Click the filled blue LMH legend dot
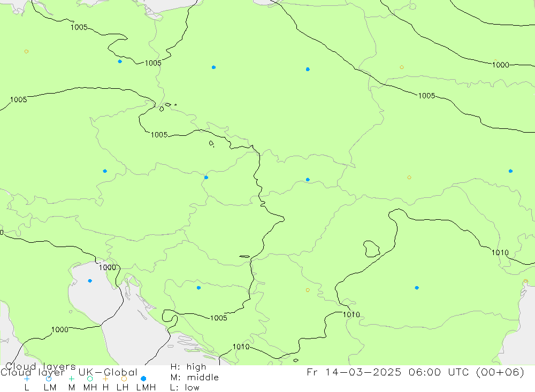Screen dimensions: 535x392 [x=143, y=379]
